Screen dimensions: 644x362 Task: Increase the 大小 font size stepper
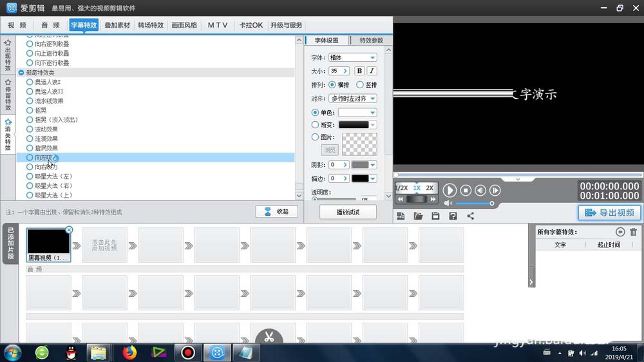(345, 71)
